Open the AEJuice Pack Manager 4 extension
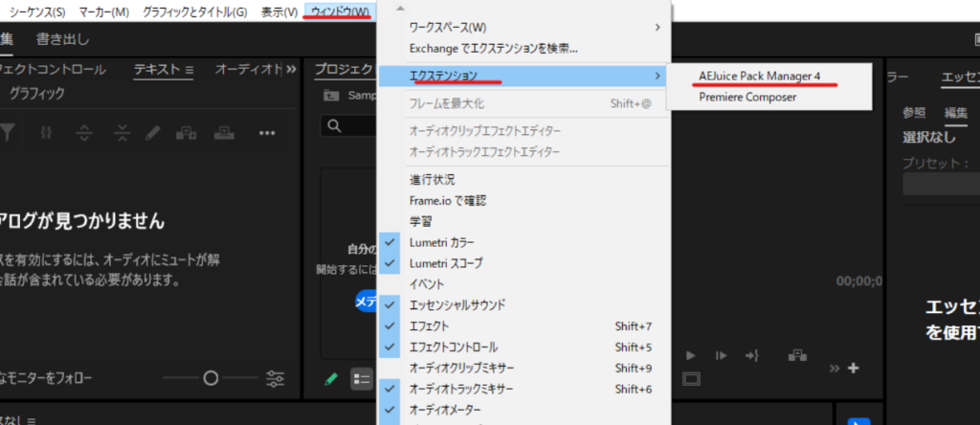This screenshot has width=980, height=425. point(760,76)
